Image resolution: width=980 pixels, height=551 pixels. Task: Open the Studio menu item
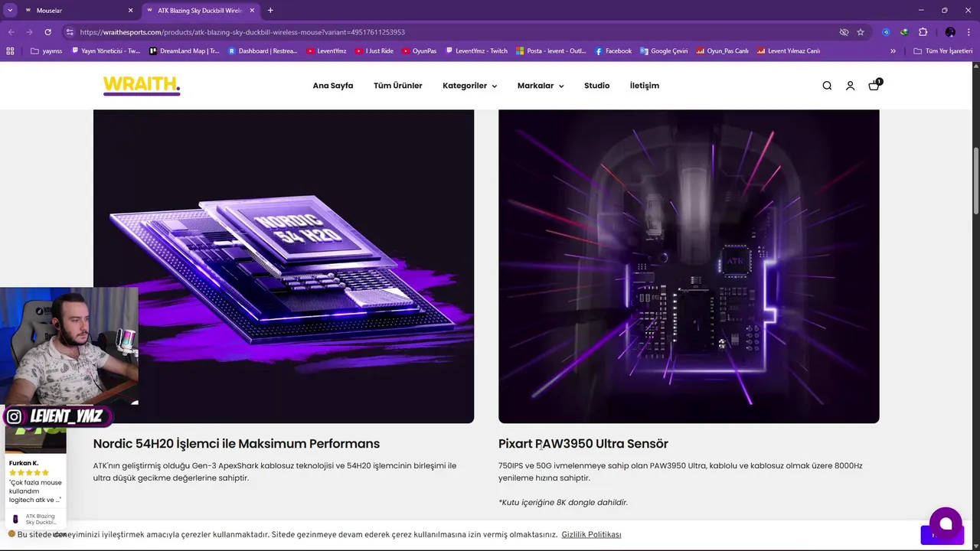pos(596,86)
